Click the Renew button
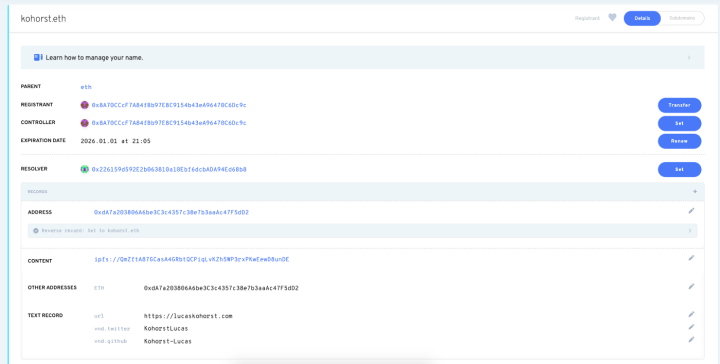 point(679,141)
